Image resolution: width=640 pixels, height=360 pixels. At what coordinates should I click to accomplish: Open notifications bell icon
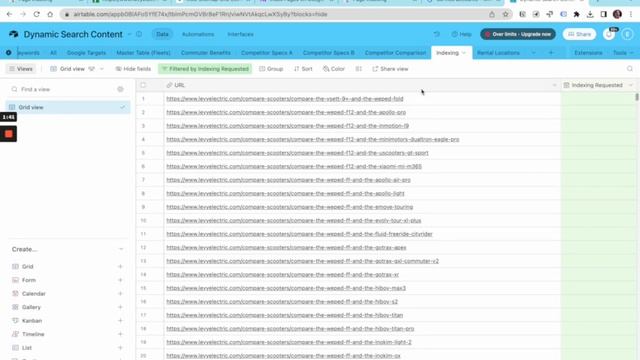pyautogui.click(x=609, y=34)
